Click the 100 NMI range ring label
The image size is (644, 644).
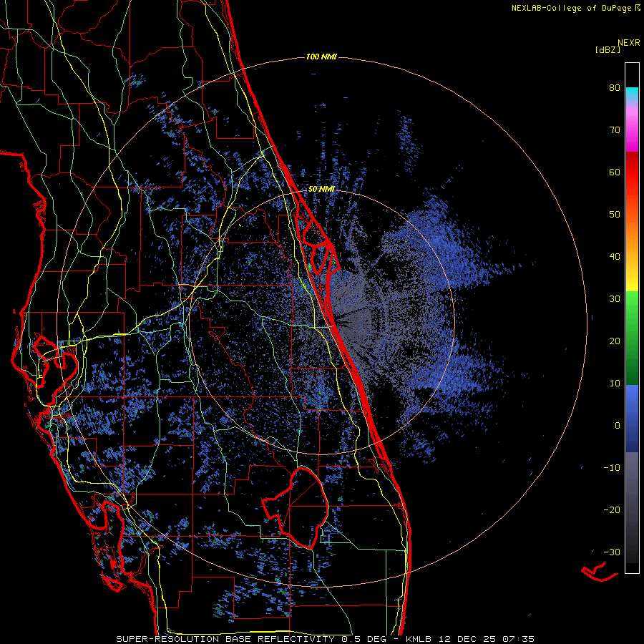(x=321, y=57)
